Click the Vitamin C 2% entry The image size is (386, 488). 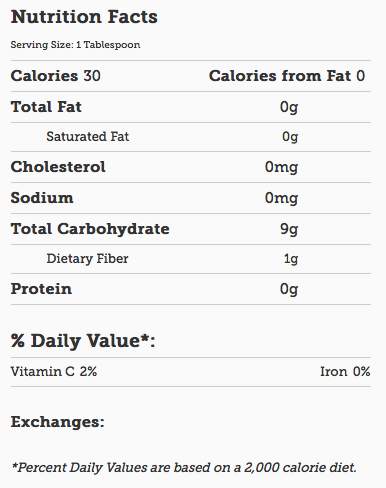(54, 371)
